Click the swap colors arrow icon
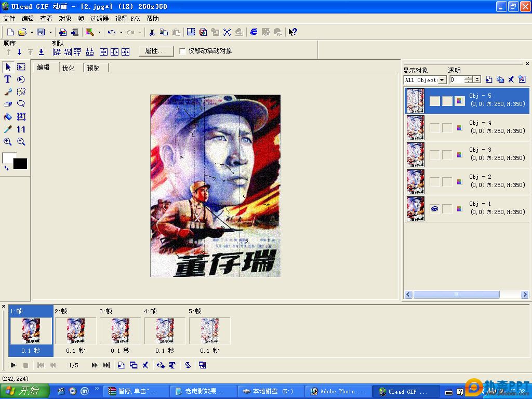Image resolution: width=532 pixels, height=399 pixels. (6, 168)
